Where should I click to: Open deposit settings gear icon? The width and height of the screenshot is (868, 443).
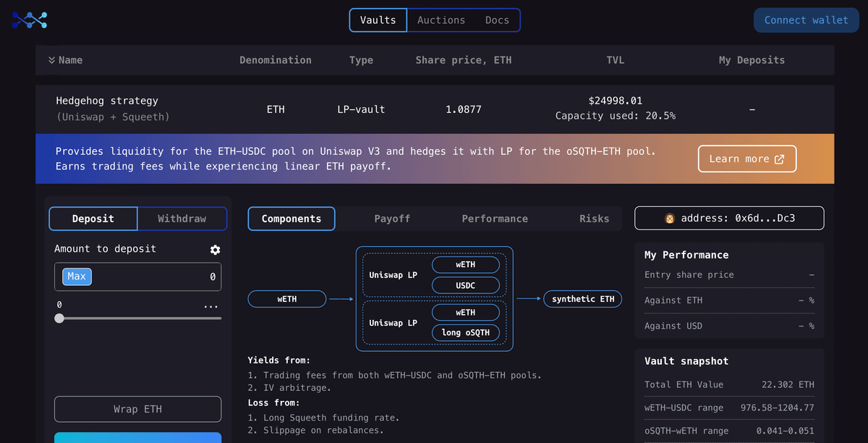pyautogui.click(x=215, y=250)
